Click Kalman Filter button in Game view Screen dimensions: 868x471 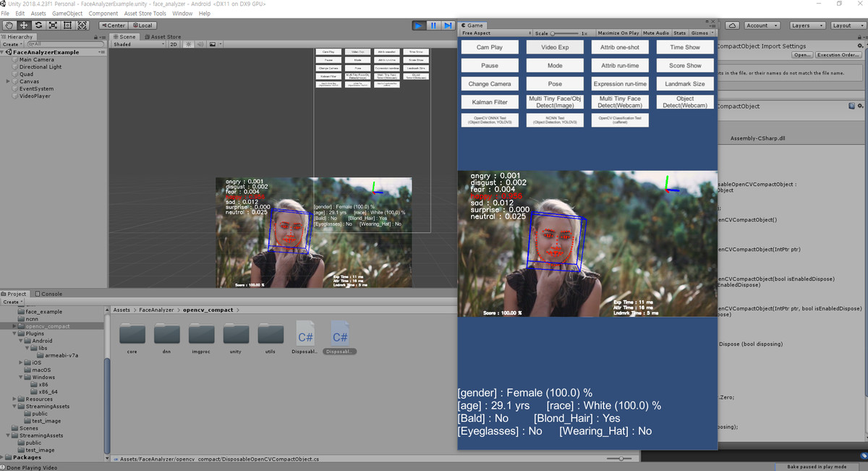490,102
